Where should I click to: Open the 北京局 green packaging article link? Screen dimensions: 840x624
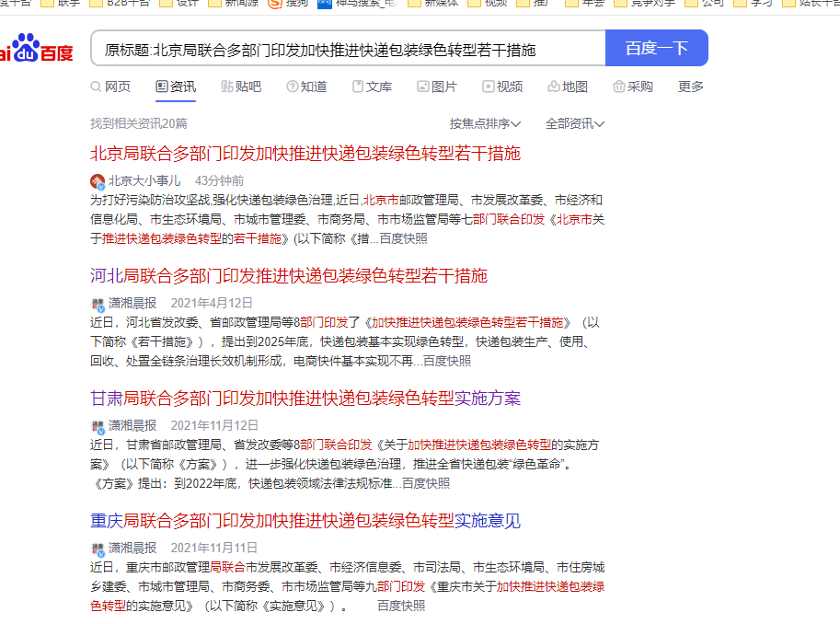[305, 153]
